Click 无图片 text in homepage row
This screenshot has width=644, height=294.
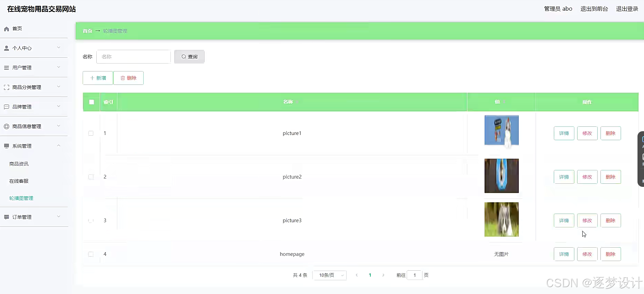[501, 254]
